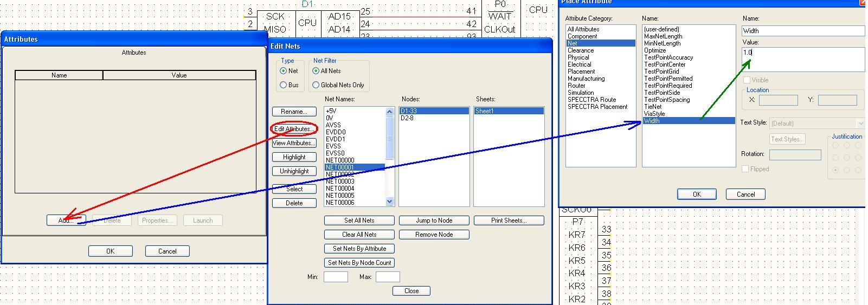
Task: Click Add in the Attributes dialog
Action: [x=66, y=220]
